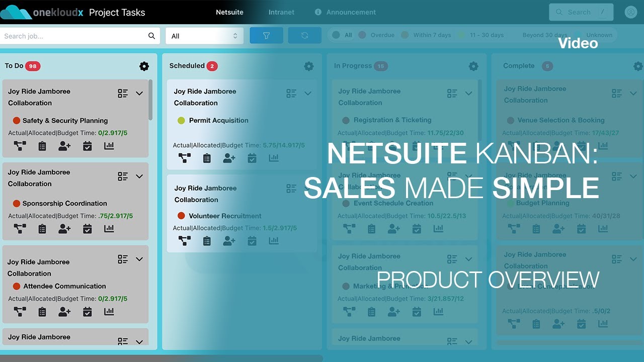
Task: Open calendar-check icon on Volunteer Recruitment card
Action: tap(252, 241)
